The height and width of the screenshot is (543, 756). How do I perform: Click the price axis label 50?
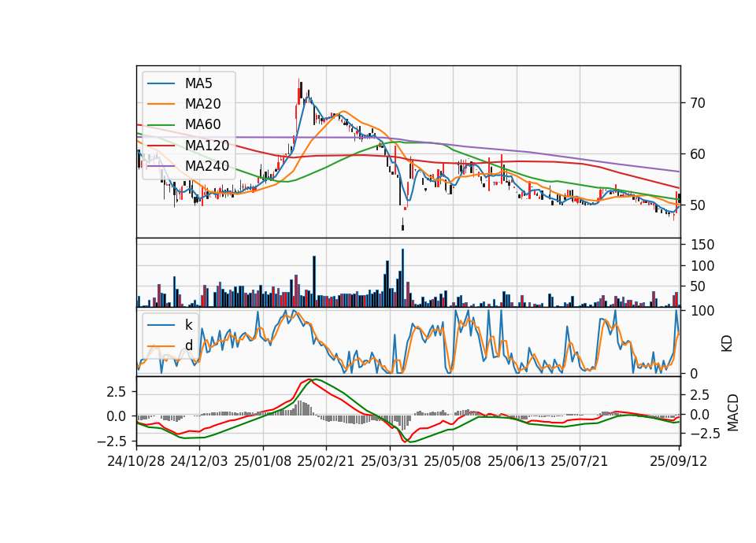coord(698,205)
